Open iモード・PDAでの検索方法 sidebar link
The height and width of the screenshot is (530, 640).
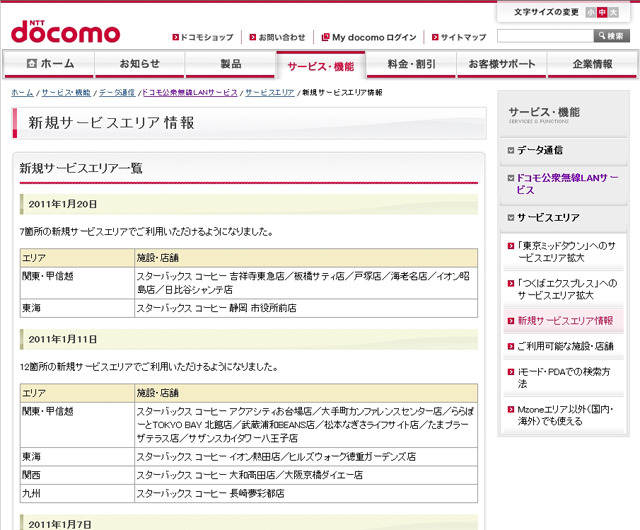coord(564,377)
